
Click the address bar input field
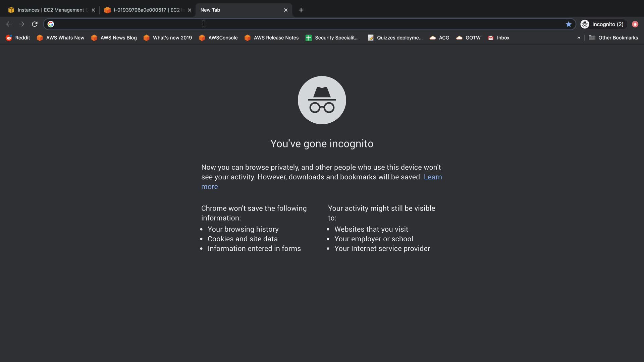coord(302,24)
